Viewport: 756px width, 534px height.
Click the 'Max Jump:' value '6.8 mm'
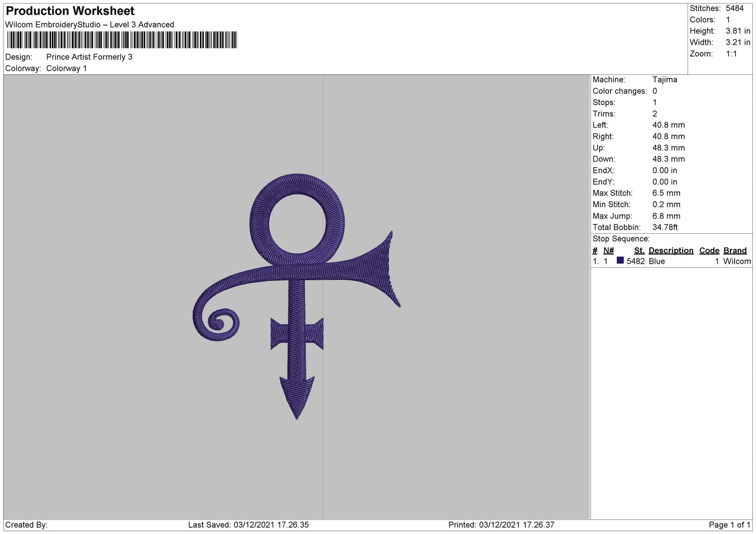tap(666, 216)
